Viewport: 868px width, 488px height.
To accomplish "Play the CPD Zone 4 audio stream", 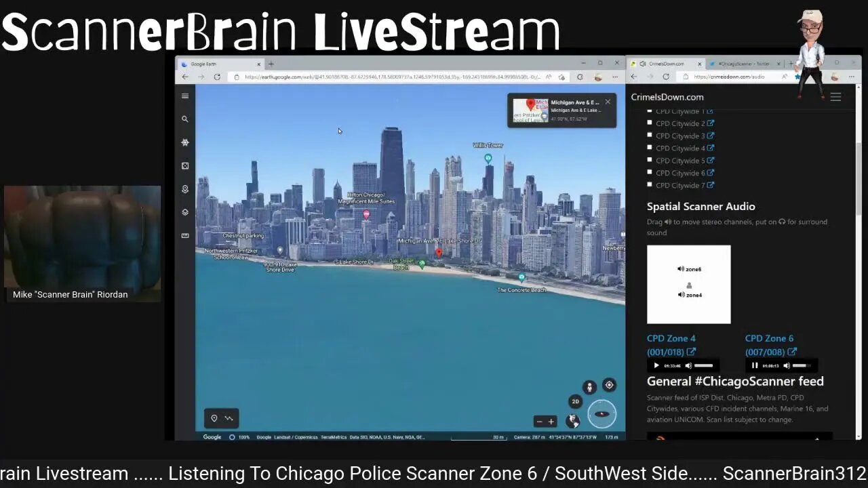I will coord(656,365).
